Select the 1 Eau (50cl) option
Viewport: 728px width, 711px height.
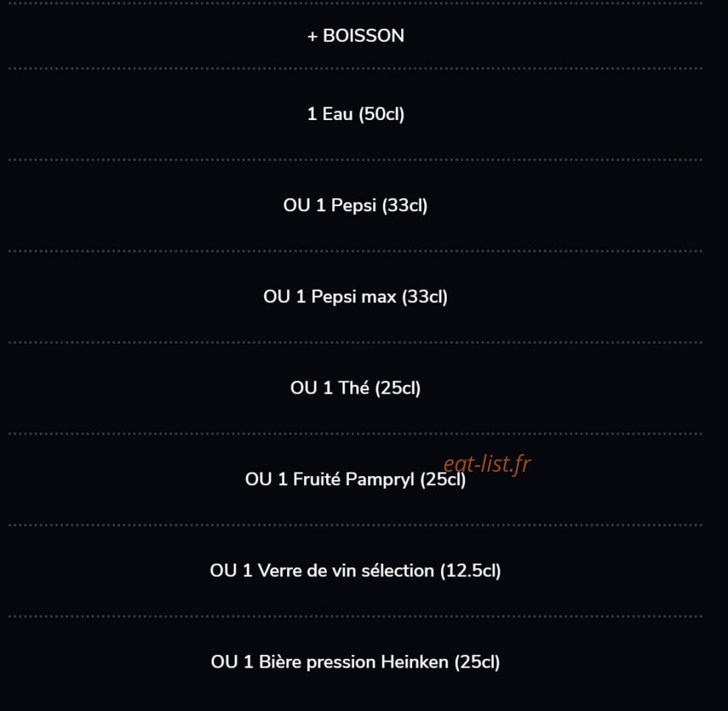pyautogui.click(x=356, y=113)
